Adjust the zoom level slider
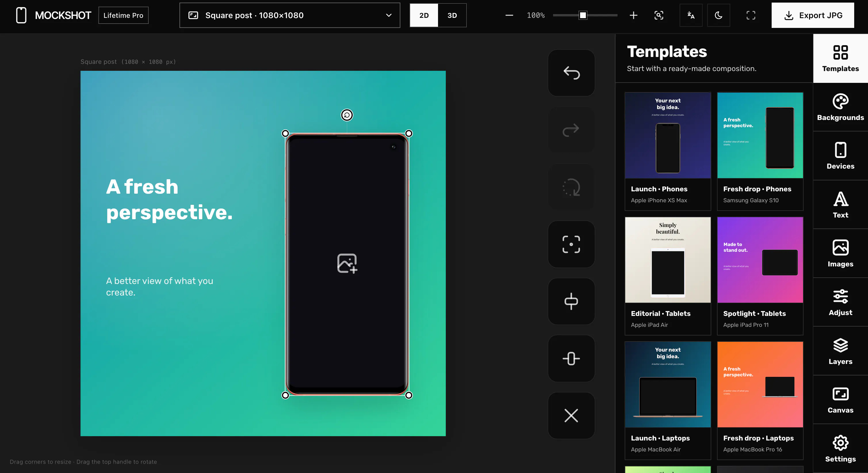This screenshot has height=473, width=868. coord(585,15)
